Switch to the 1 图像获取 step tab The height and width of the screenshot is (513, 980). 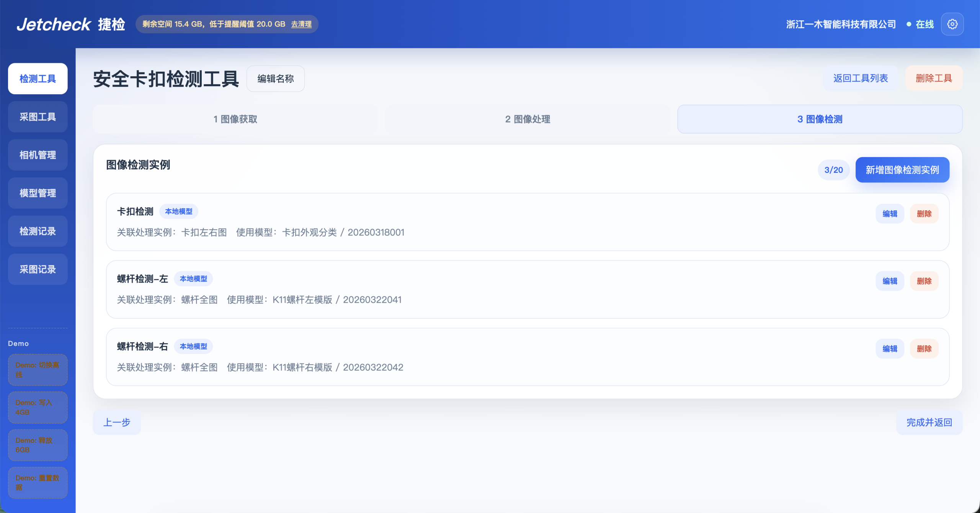(x=235, y=119)
